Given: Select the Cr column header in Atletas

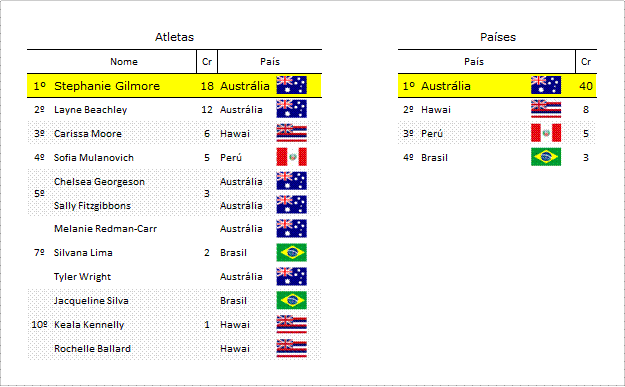Looking at the screenshot, I should point(207,61).
